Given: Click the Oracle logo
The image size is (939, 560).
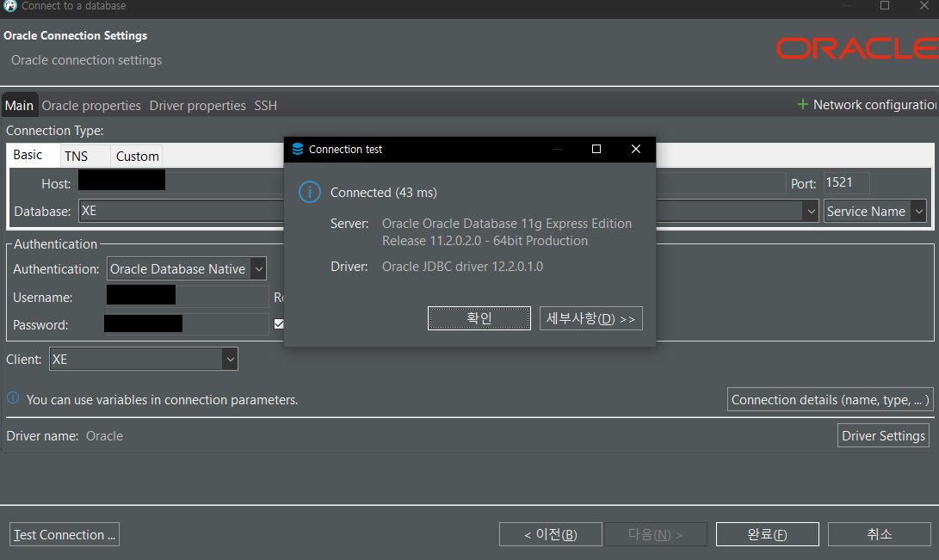Looking at the screenshot, I should coord(857,48).
